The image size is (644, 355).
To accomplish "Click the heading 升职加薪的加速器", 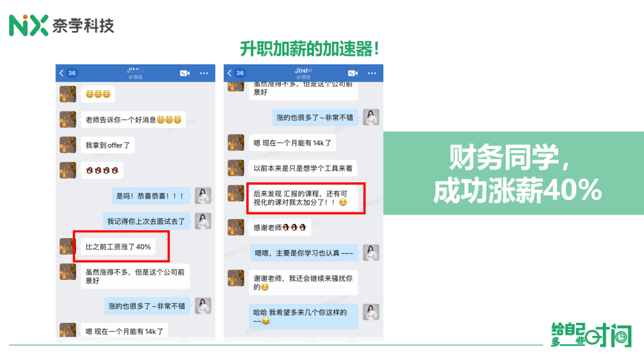I will pyautogui.click(x=309, y=49).
